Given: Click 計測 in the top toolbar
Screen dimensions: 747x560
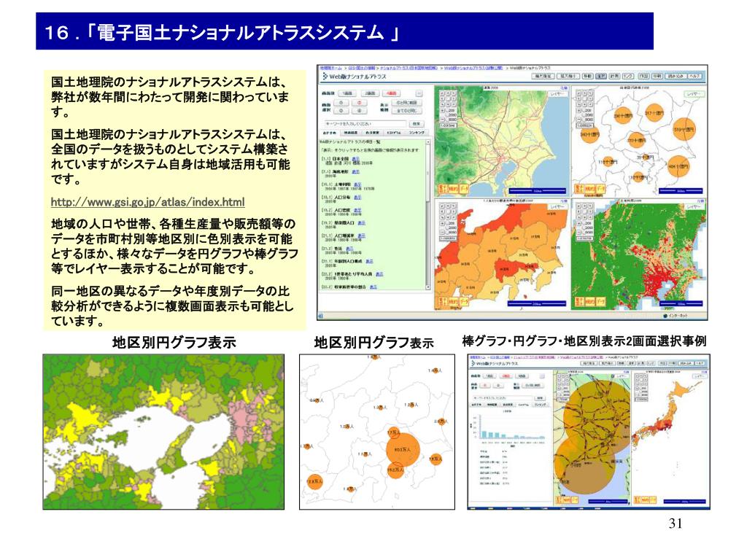Looking at the screenshot, I should [614, 76].
